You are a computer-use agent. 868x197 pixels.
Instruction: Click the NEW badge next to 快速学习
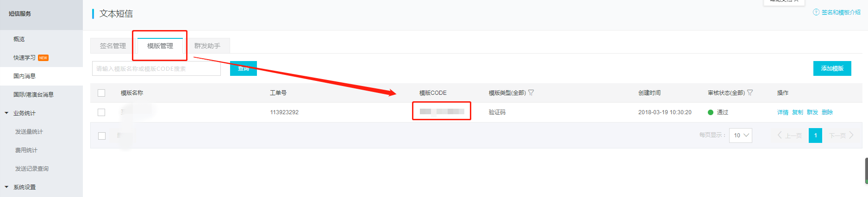click(43, 58)
